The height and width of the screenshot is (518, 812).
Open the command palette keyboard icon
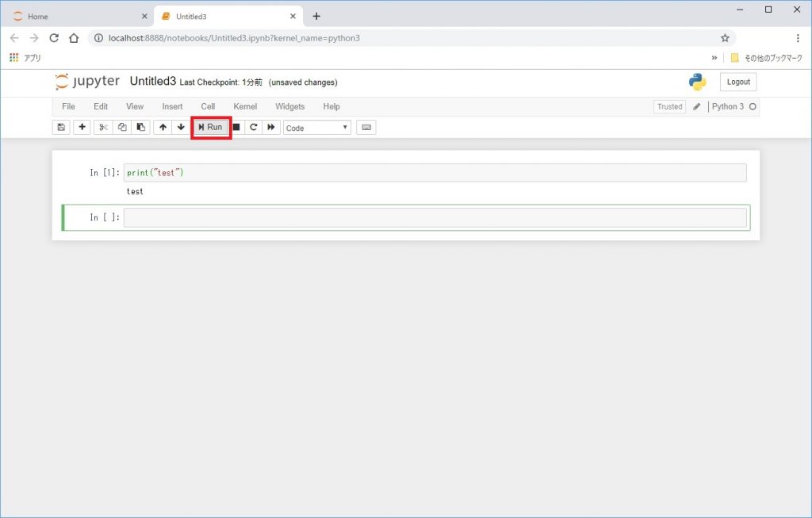[366, 128]
